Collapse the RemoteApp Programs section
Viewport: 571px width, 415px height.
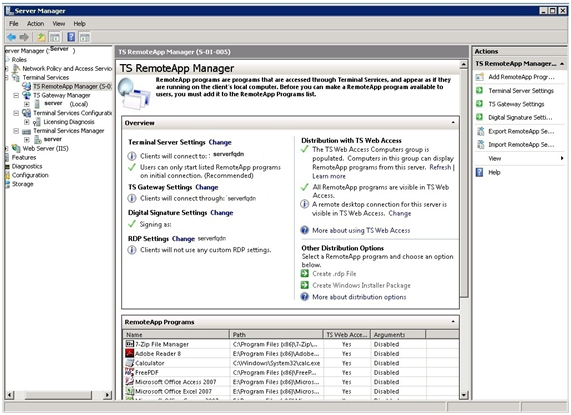point(453,321)
